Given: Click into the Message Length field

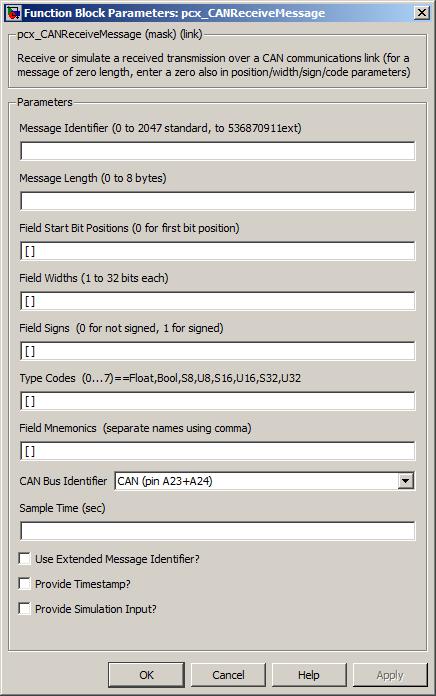Looking at the screenshot, I should (x=218, y=201).
